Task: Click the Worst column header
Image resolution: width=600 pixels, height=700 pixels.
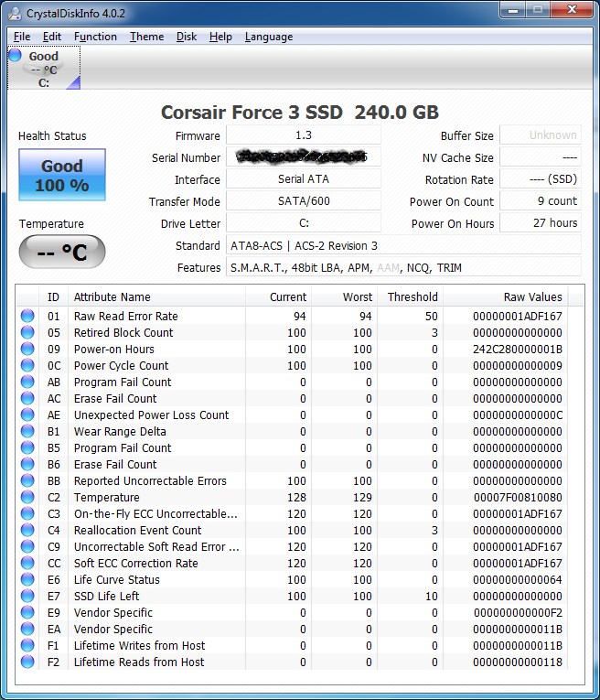Action: coord(345,296)
